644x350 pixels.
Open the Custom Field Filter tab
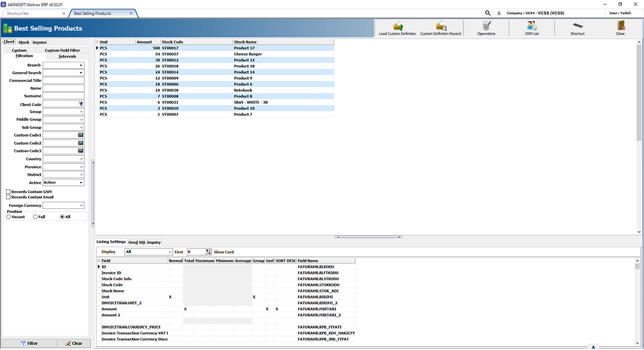62,50
